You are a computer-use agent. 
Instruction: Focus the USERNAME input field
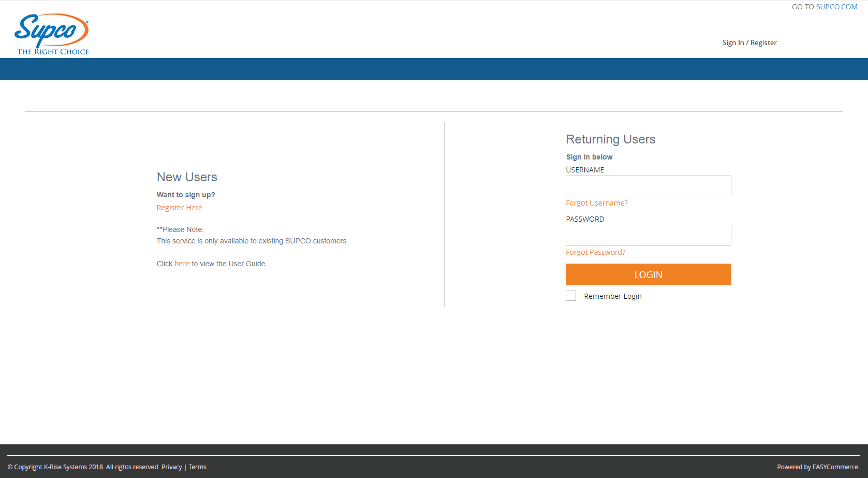click(648, 186)
